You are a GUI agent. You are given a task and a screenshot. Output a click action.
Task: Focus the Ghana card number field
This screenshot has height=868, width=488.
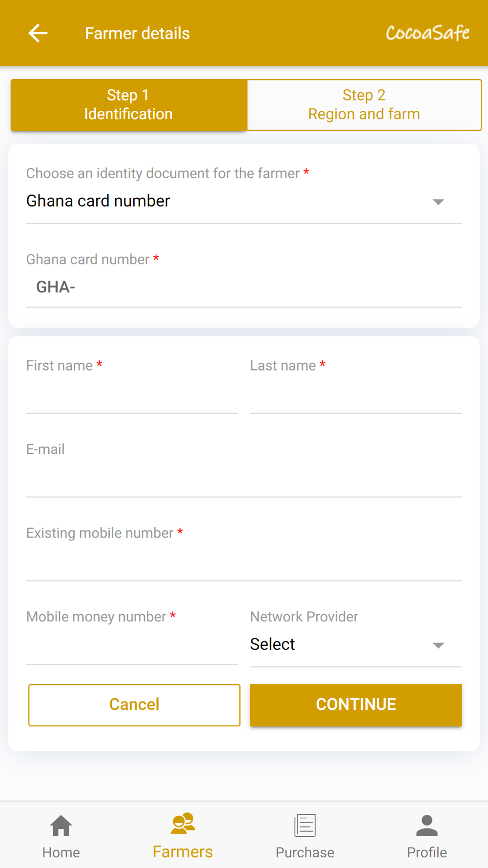[244, 287]
